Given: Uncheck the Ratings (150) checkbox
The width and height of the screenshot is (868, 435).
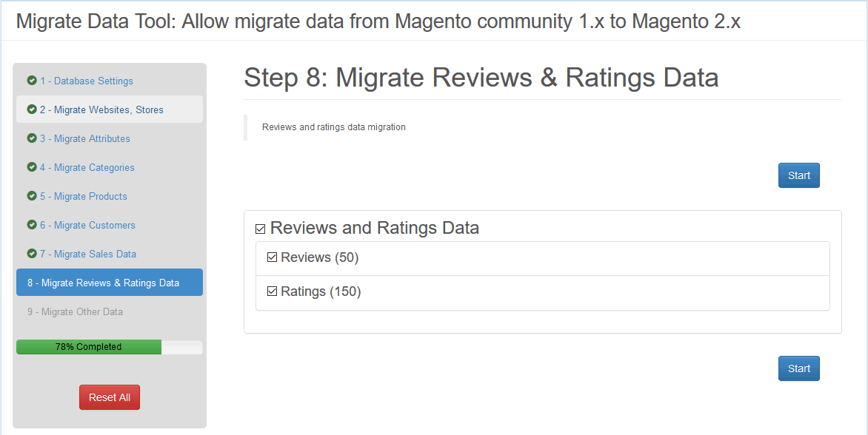Looking at the screenshot, I should click(x=272, y=291).
